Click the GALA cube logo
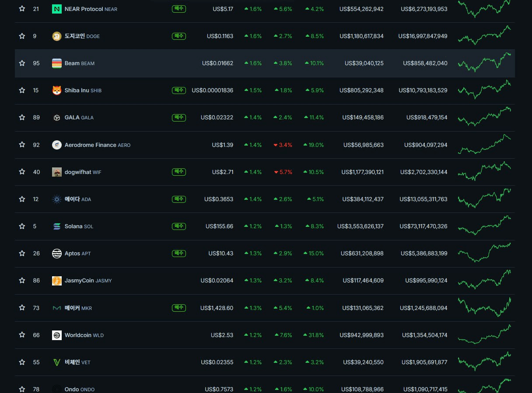The image size is (532, 393). (57, 117)
